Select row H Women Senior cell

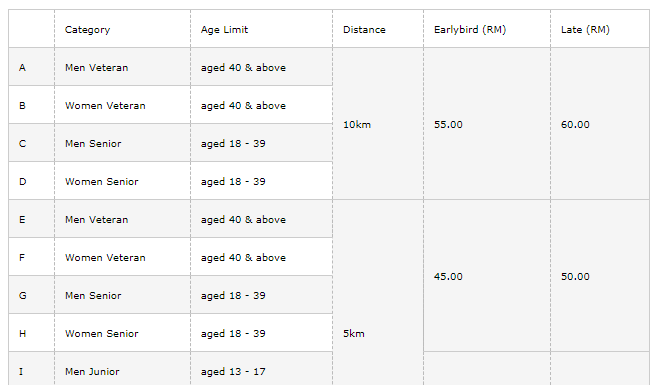[122, 333]
